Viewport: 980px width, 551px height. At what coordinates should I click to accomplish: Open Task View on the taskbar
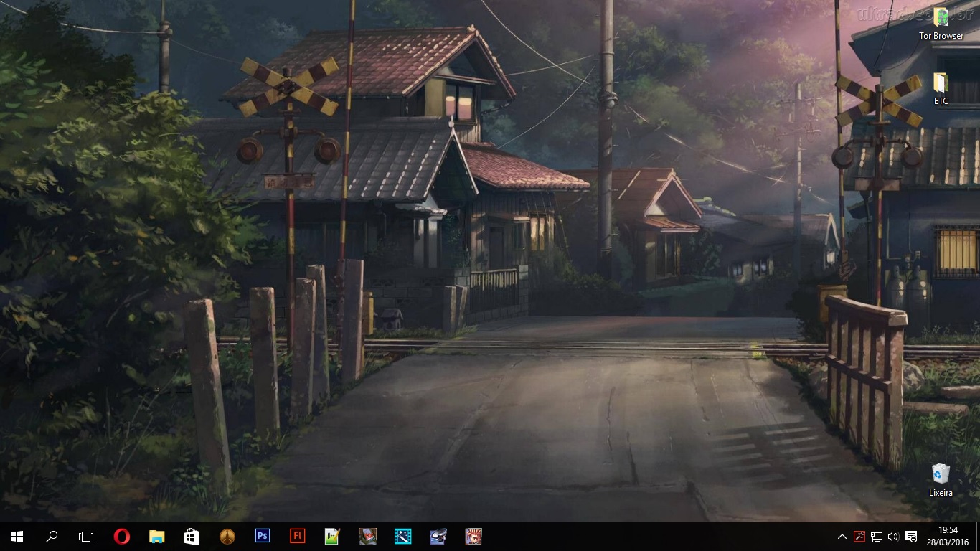point(86,537)
